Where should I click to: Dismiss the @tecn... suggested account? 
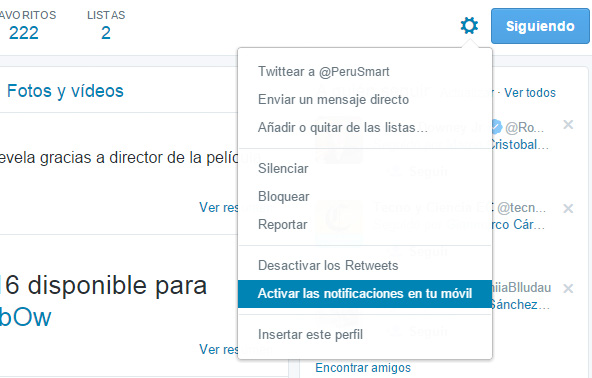pos(568,208)
